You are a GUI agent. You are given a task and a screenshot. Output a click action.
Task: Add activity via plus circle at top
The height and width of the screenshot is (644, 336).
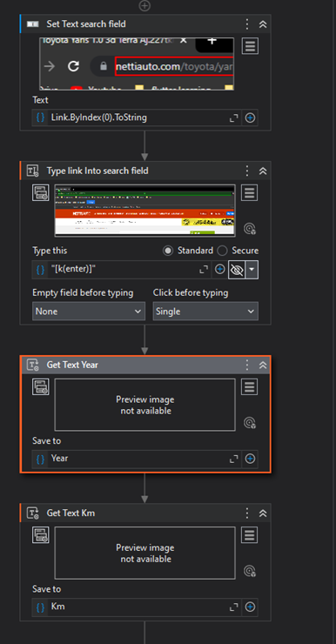tap(144, 5)
